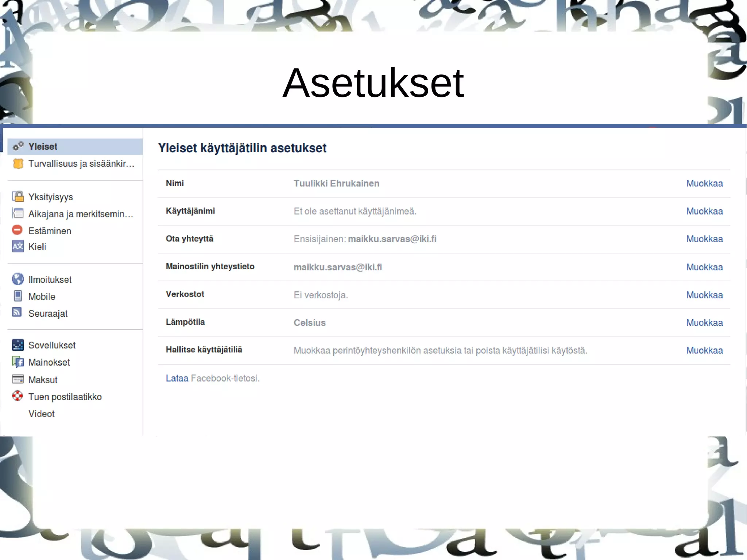This screenshot has width=747, height=560.
Task: Click the perintöyhteyshenkilön description text
Action: (440, 350)
